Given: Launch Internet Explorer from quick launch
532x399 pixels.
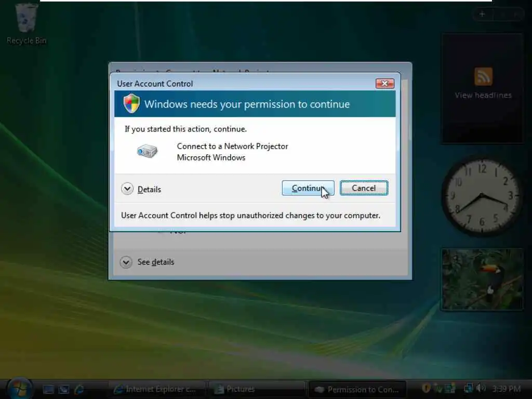Looking at the screenshot, I should tap(79, 389).
